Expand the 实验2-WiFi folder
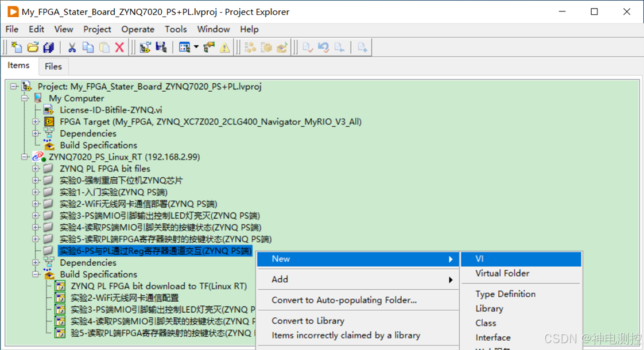644x350 pixels. pyautogui.click(x=36, y=204)
